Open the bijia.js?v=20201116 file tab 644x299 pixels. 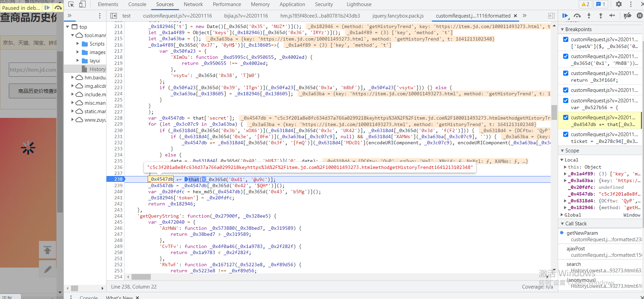246,16
